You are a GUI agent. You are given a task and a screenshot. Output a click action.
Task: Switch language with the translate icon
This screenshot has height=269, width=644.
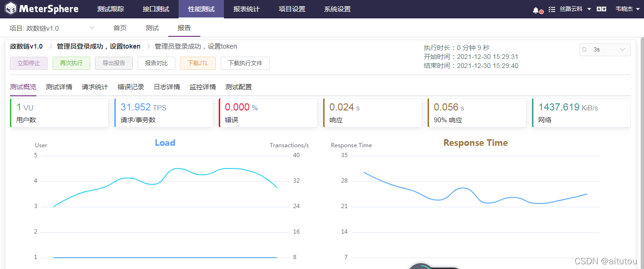point(601,9)
